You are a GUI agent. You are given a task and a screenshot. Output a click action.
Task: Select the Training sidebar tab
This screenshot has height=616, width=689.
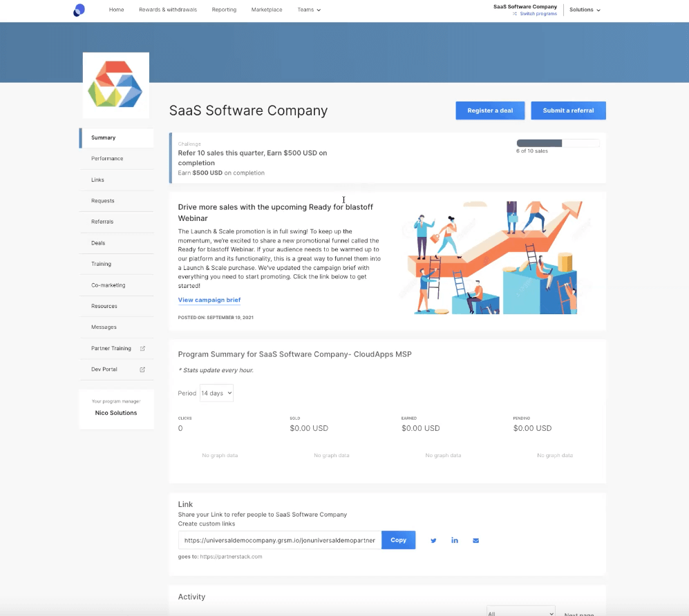click(116, 264)
